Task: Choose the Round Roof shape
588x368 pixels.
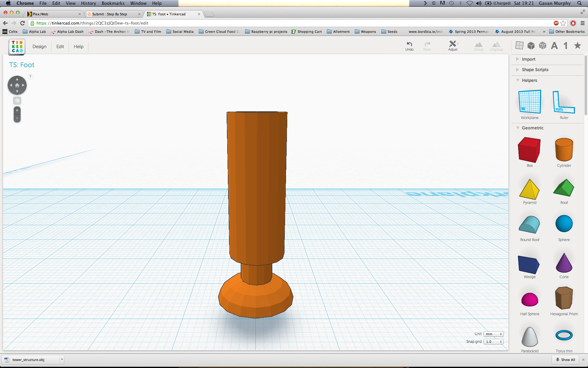Action: (x=530, y=224)
